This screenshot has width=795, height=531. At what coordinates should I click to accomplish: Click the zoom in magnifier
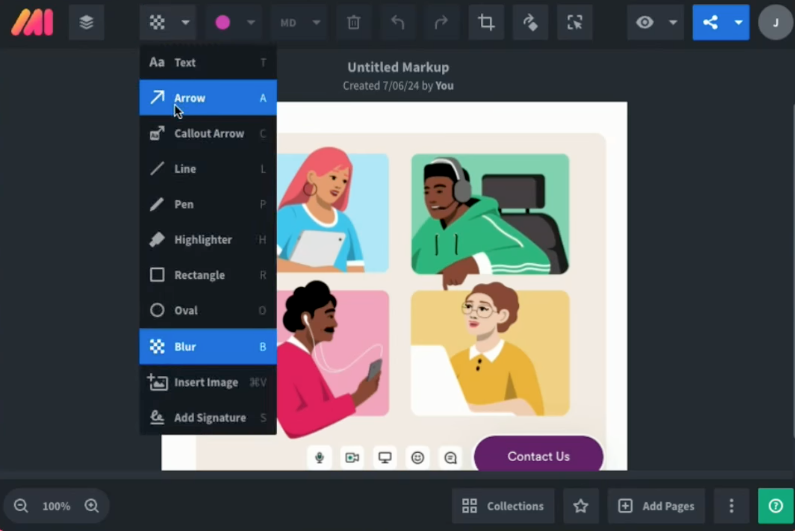click(92, 506)
